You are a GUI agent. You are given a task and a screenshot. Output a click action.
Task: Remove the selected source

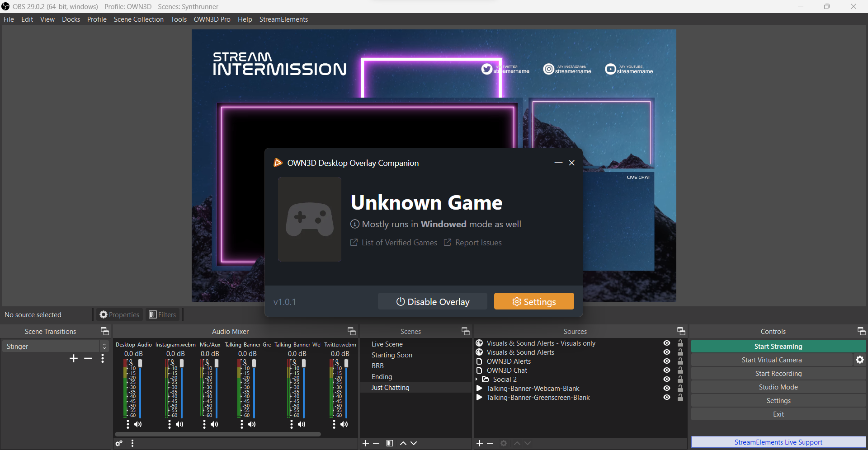(x=490, y=443)
